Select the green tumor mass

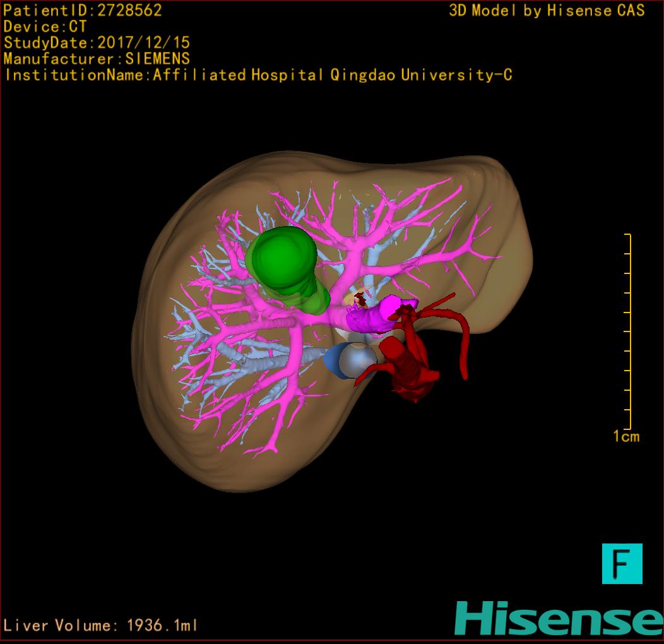pyautogui.click(x=283, y=260)
